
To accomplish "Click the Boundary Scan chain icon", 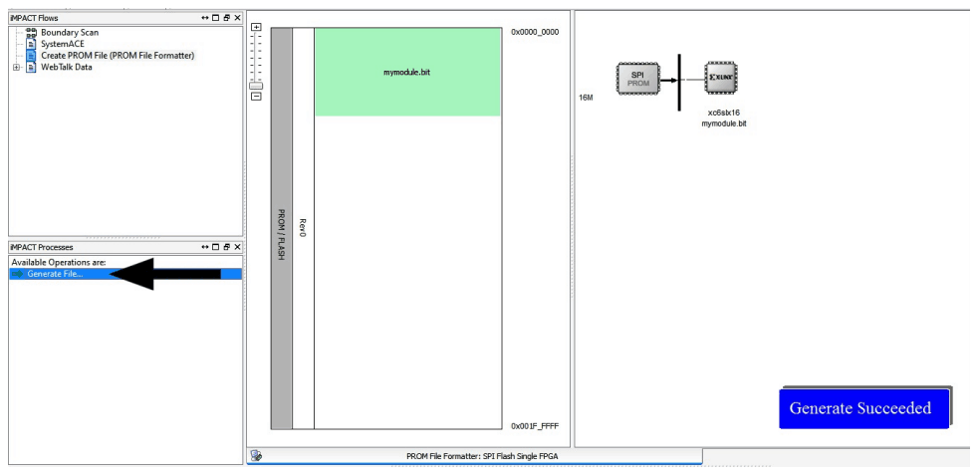I will click(30, 32).
